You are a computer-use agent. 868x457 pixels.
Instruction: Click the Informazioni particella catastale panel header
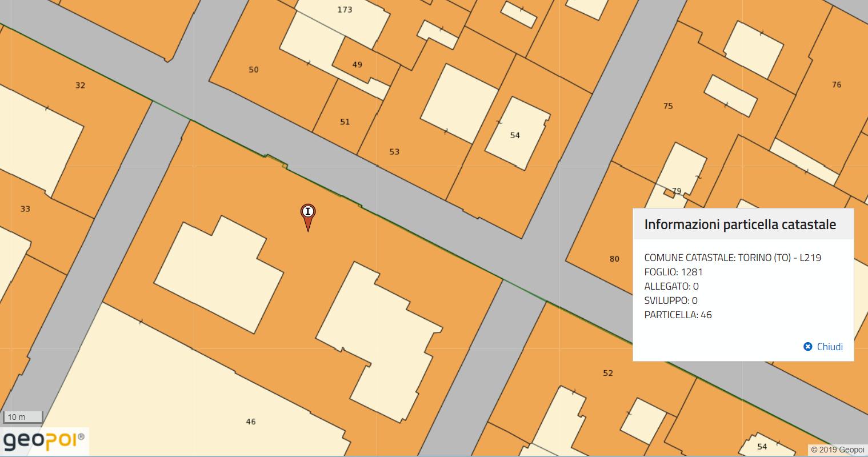coord(740,225)
